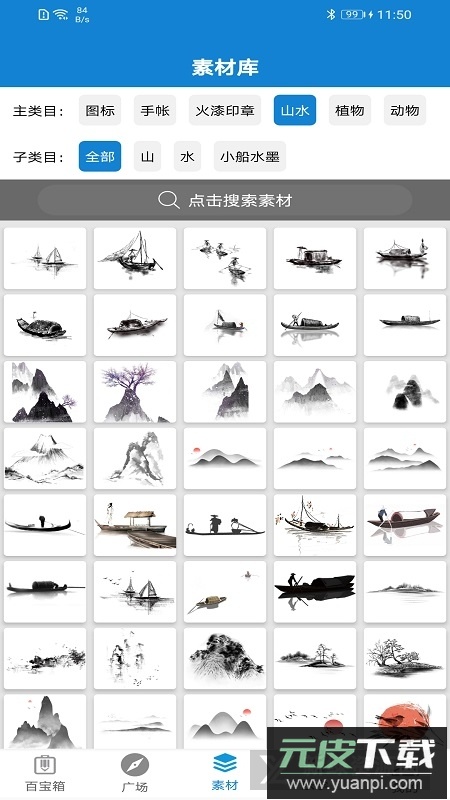Open the thatched-roof boat at dock thumbnail
Viewport: 450px width, 800px height.
135,525
